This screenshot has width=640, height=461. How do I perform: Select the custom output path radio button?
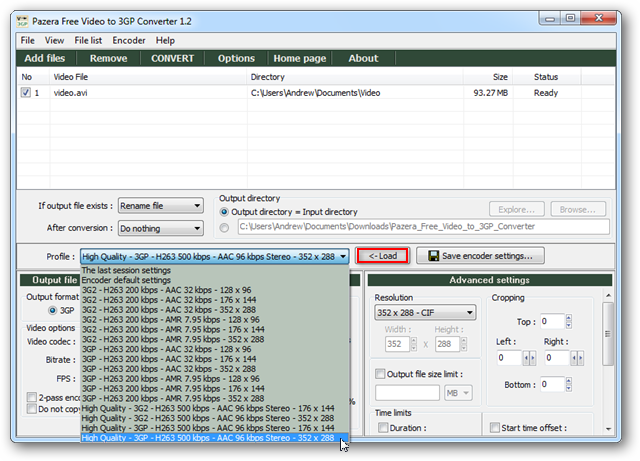224,227
